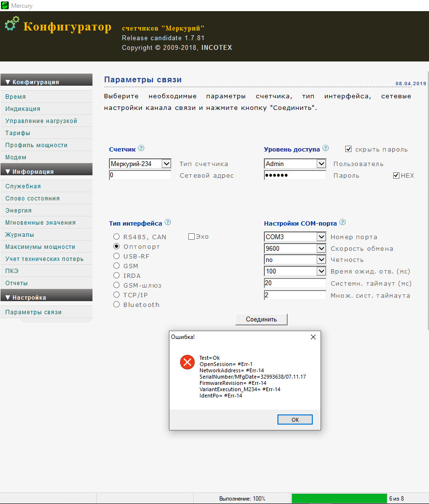
Task: Open the Номер порта dropdown showing COM3
Action: [295, 237]
